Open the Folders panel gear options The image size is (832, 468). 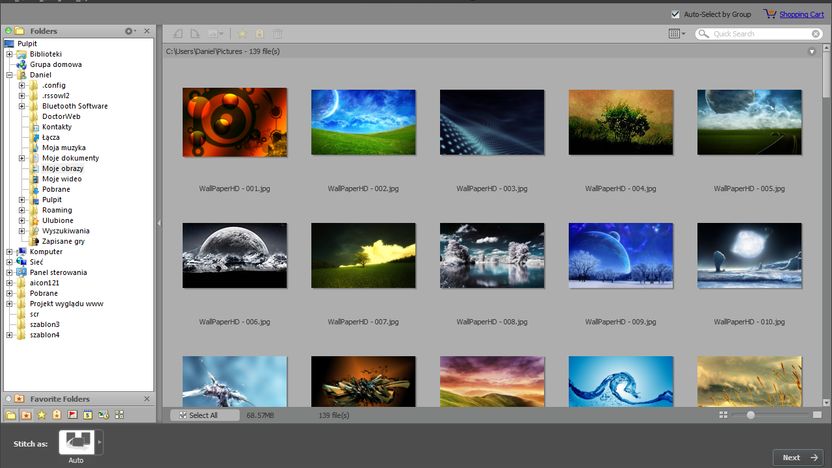129,31
